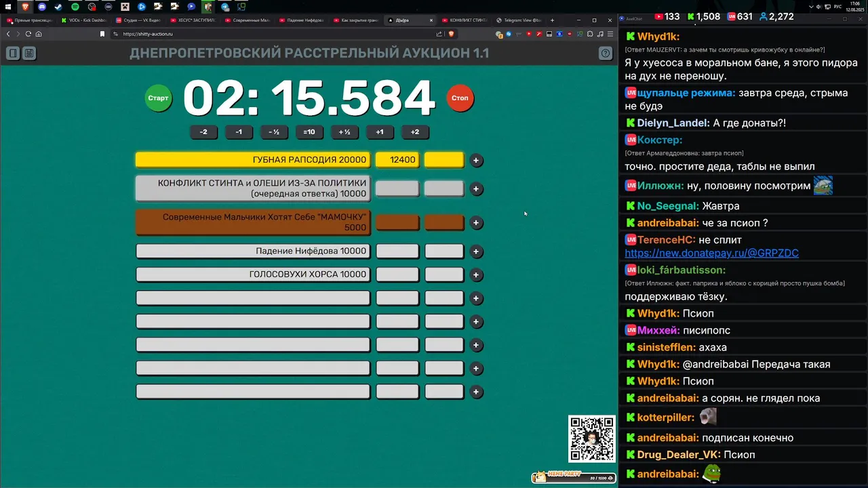This screenshot has width=868, height=488.
Task: Click the РУС language indicator
Action: pos(837,7)
